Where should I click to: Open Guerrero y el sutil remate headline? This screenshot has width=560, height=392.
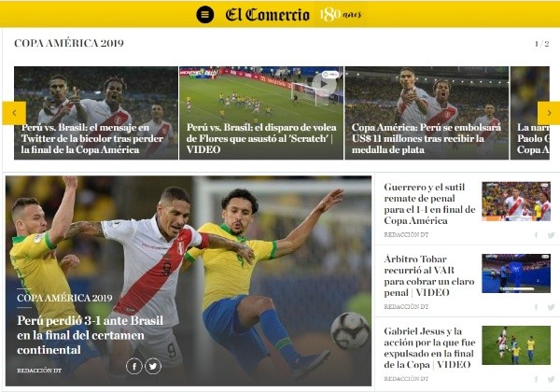pyautogui.click(x=429, y=203)
